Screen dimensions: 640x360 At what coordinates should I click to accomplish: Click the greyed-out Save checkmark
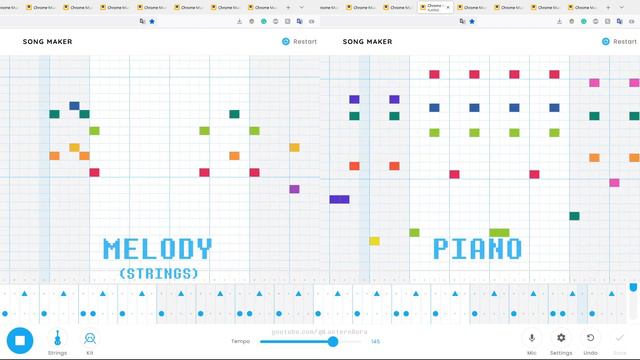pyautogui.click(x=620, y=342)
